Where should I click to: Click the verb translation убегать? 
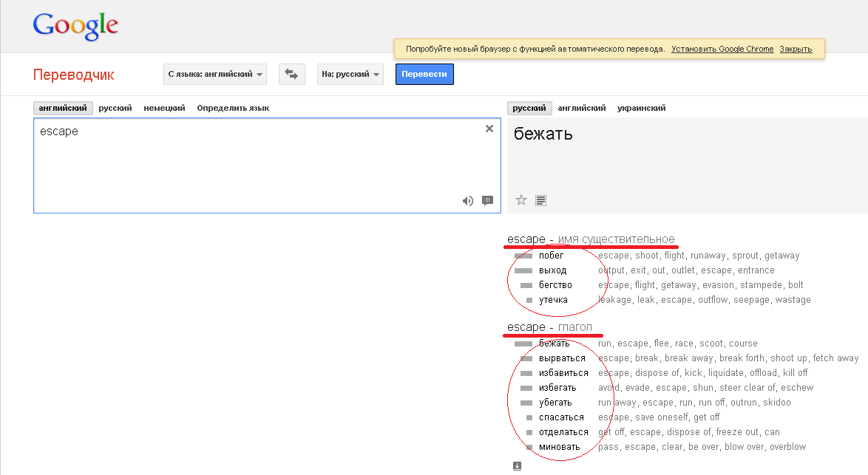click(x=555, y=403)
